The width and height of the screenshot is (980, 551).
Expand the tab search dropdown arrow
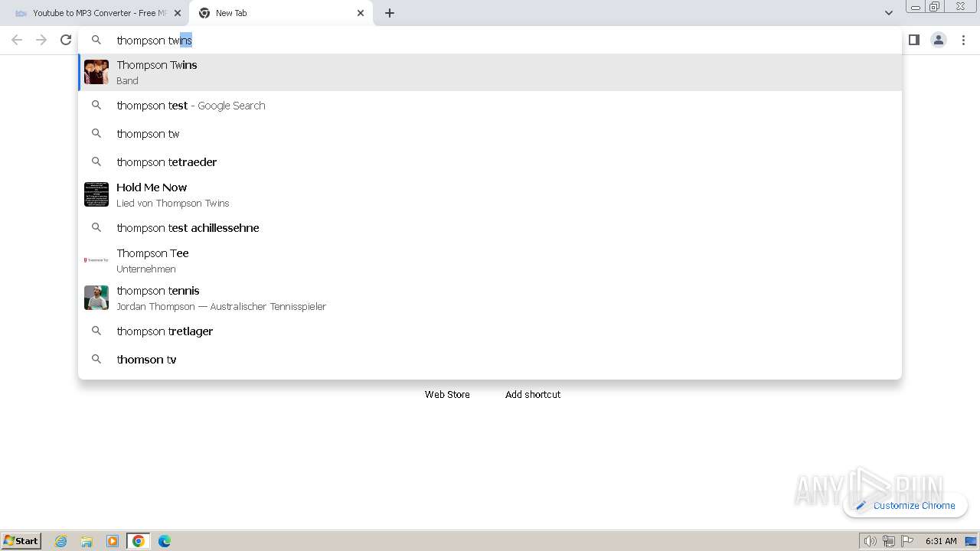(x=888, y=13)
